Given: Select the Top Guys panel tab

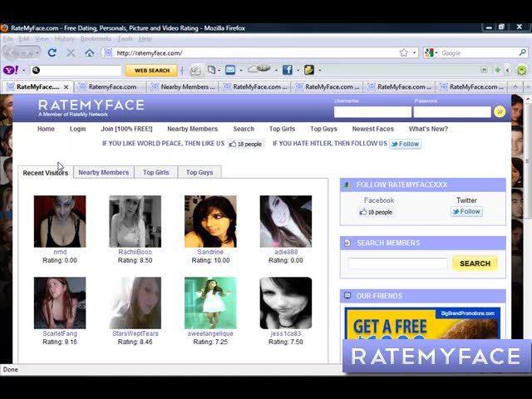Looking at the screenshot, I should click(x=199, y=172).
